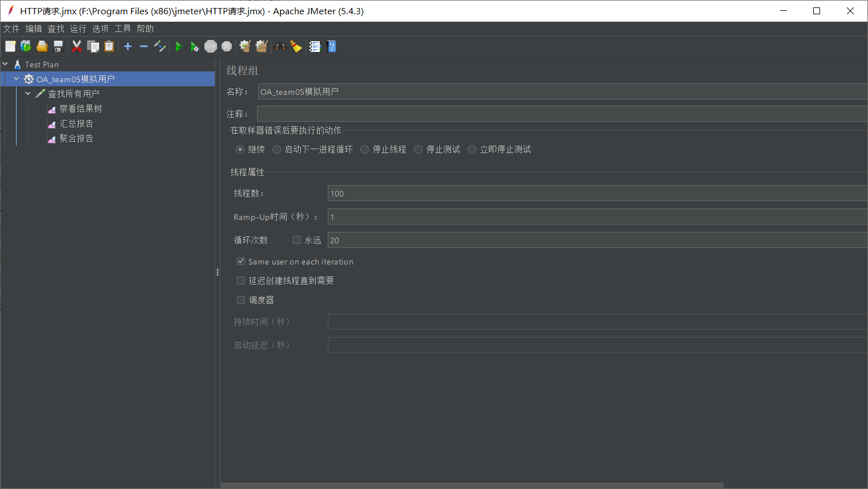This screenshot has width=868, height=489.
Task: Enable the 调度器 scheduler checkbox
Action: pos(241,300)
